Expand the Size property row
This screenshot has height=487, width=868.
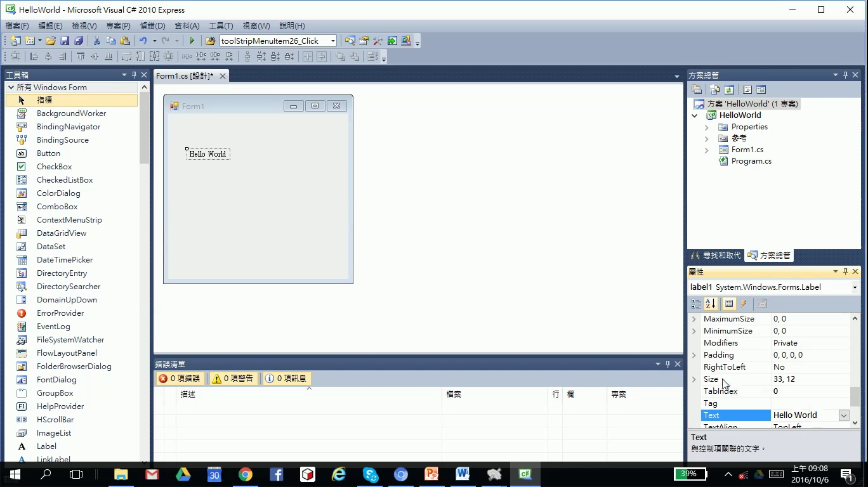point(694,379)
